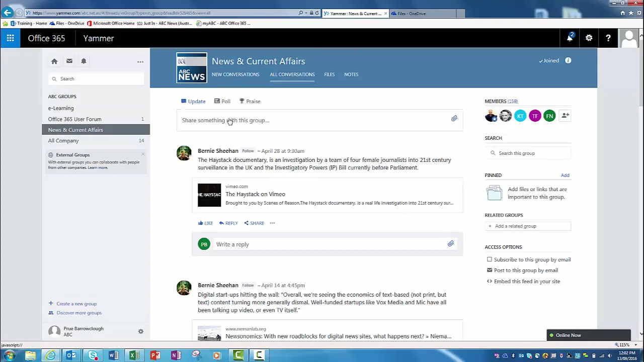Follow Bernie Sheehan on April 28 post
The image size is (644, 362).
(x=248, y=151)
